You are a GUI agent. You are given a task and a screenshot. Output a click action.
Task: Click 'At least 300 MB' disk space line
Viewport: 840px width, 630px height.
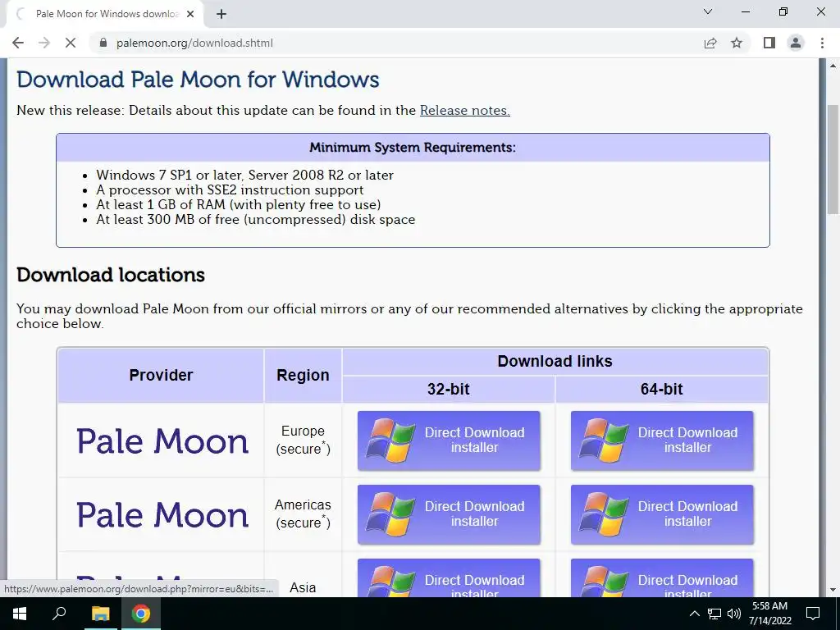click(256, 220)
